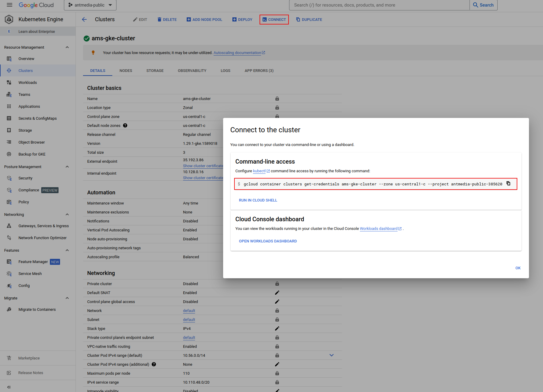Collapse the Resource Management section
This screenshot has width=543, height=392.
(67, 47)
